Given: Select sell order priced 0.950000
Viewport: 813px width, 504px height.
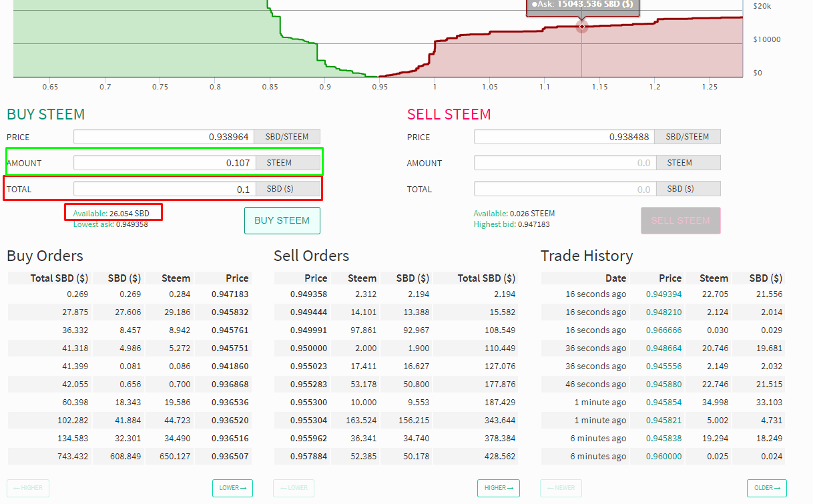Looking at the screenshot, I should 396,348.
